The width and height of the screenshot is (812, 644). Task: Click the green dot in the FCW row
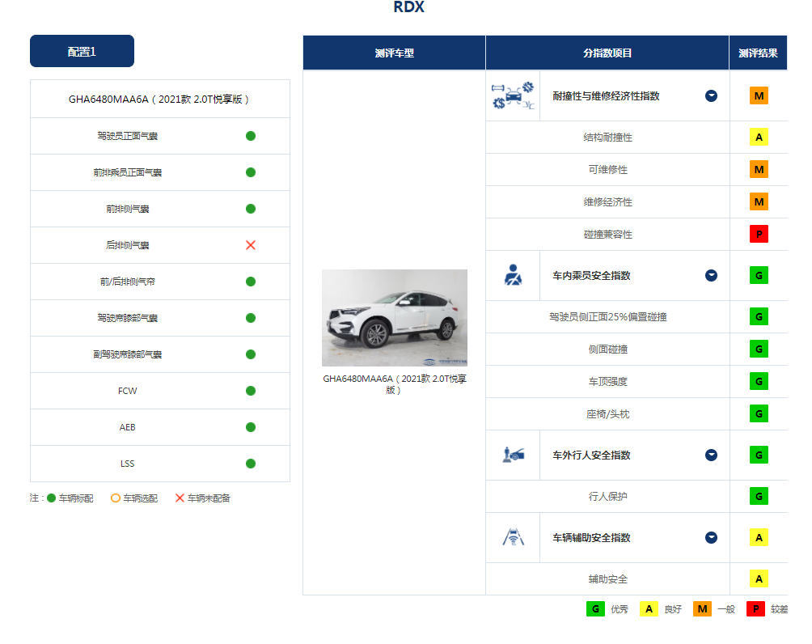click(251, 391)
